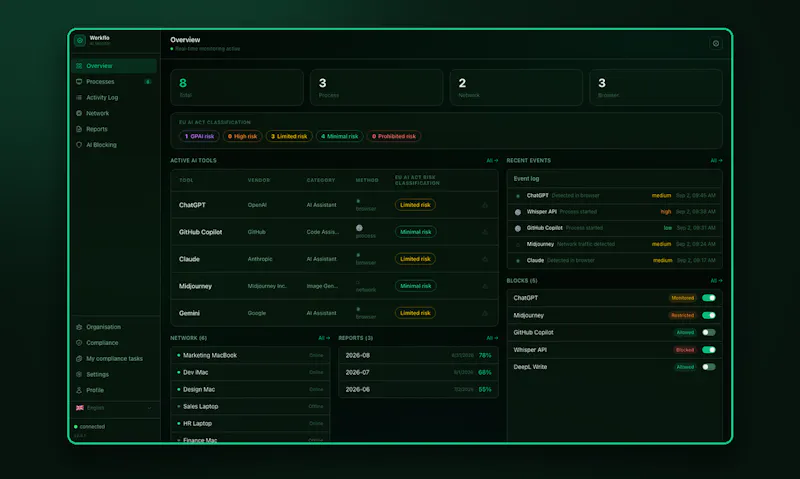Click the status icon of ChatGPT event

click(x=518, y=196)
